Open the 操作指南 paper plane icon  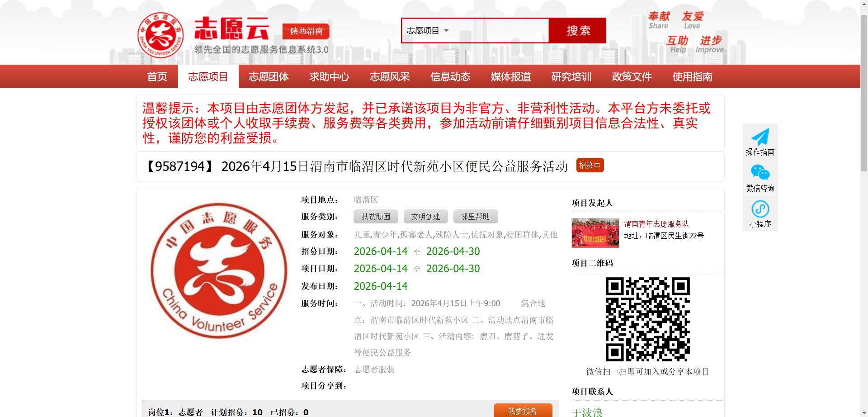pyautogui.click(x=760, y=137)
